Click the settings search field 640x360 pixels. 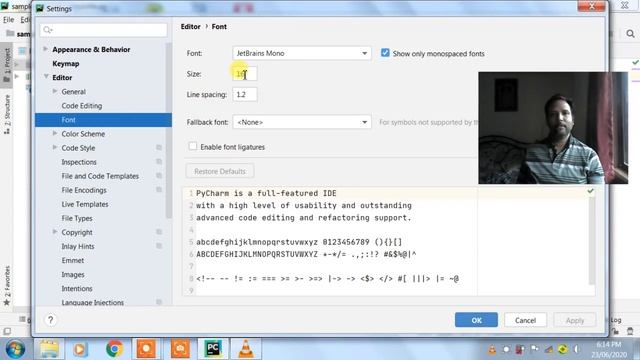104,30
